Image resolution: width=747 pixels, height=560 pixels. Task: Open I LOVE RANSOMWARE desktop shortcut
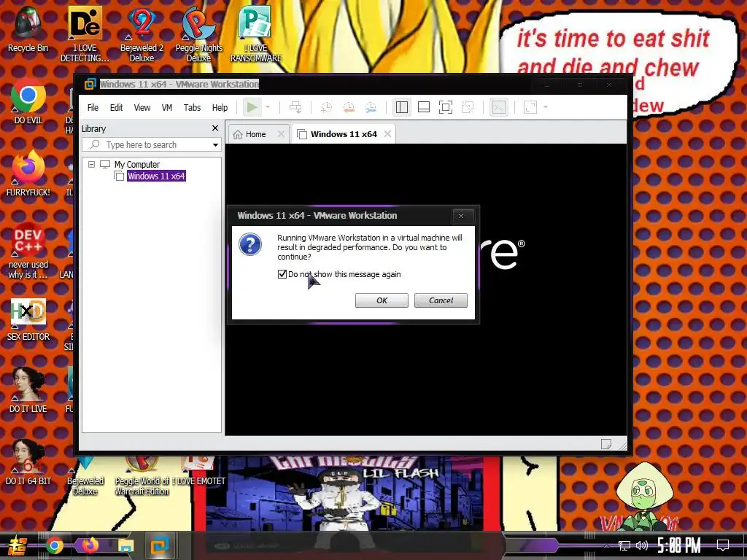[256, 34]
